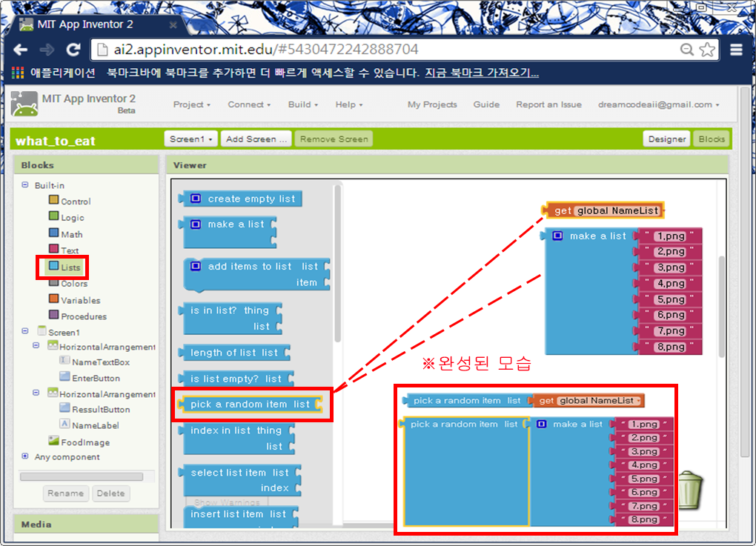Viewport: 756px width, 546px height.
Task: Open the dreamcodeaii@gmail.com account dropdown
Action: pos(659,104)
